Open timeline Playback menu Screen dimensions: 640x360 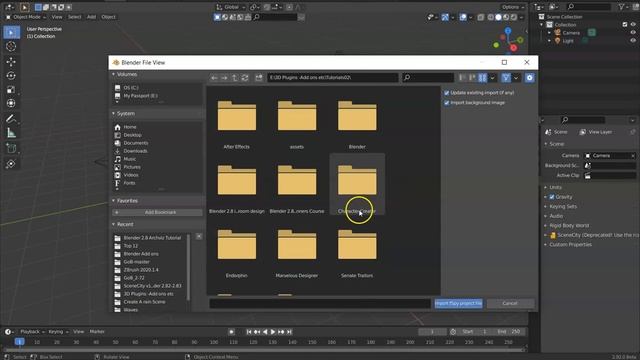point(32,332)
